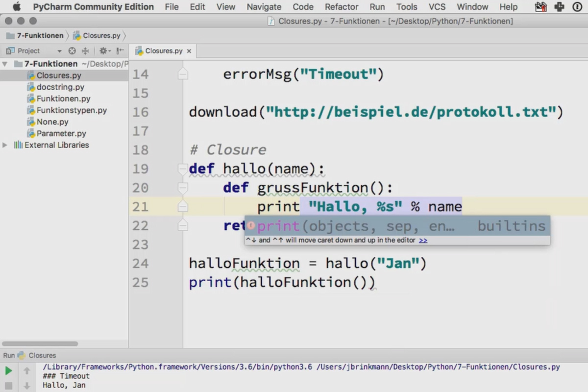Click the 7-Funktionen folder icon in breadcrumb
Viewport: 588px width, 392px height.
coord(11,36)
